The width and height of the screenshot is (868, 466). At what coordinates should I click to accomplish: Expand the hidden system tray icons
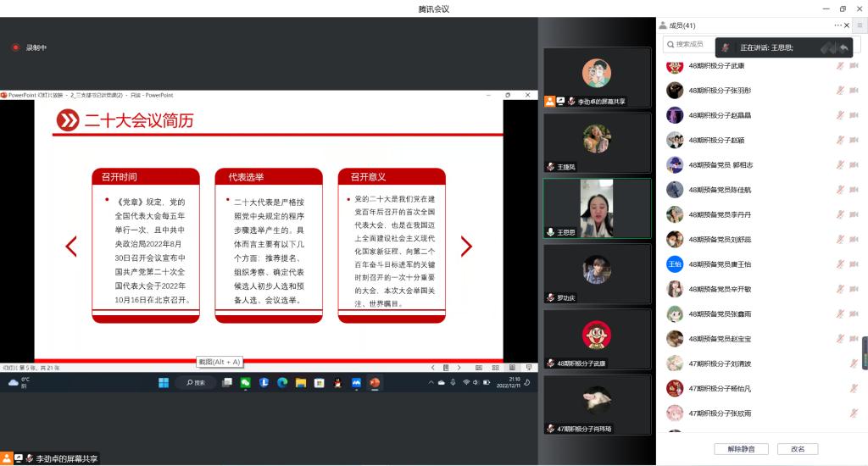coord(430,383)
